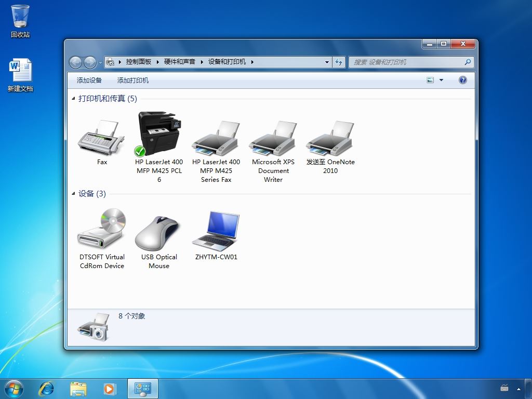Navigate to 控制面板 breadcrumb
This screenshot has height=399, width=532.
138,62
